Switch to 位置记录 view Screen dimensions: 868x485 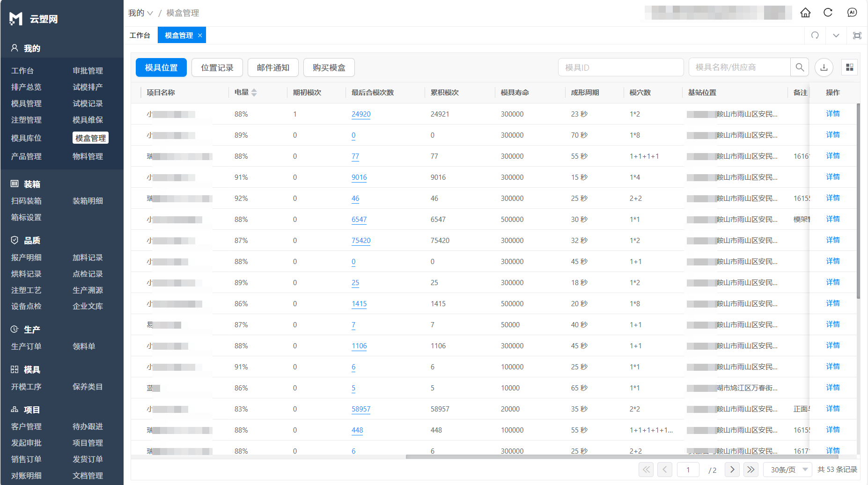217,67
